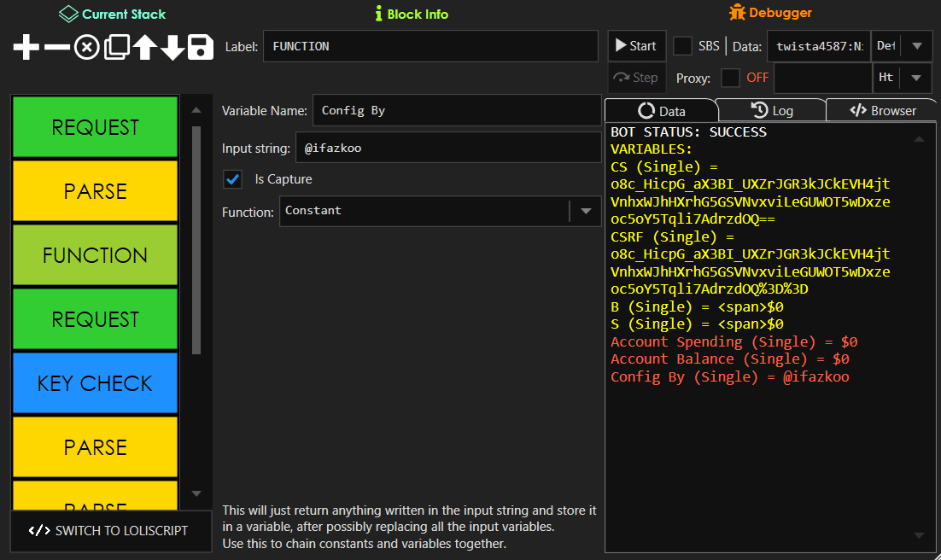The image size is (941, 560).
Task: Save the config using the disk icon
Action: click(x=200, y=47)
